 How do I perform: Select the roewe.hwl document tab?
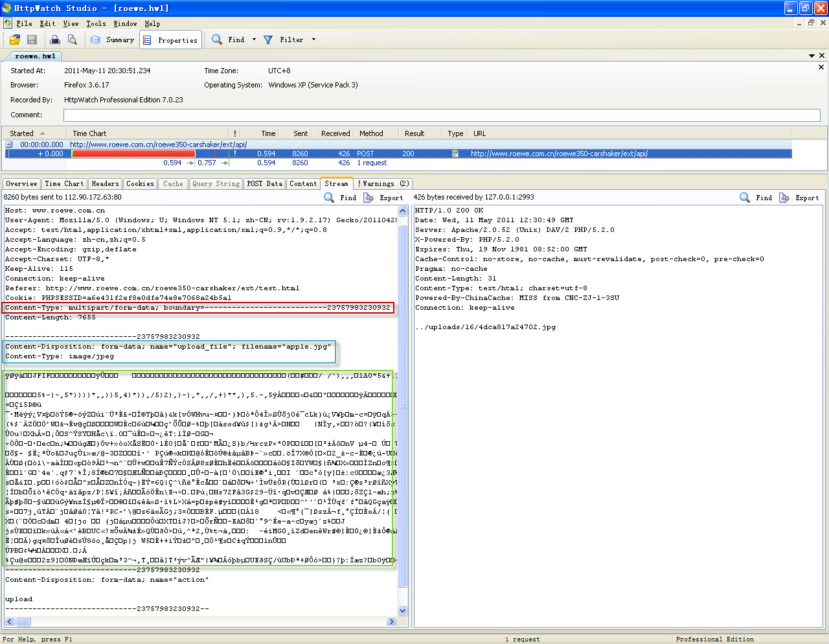34,56
